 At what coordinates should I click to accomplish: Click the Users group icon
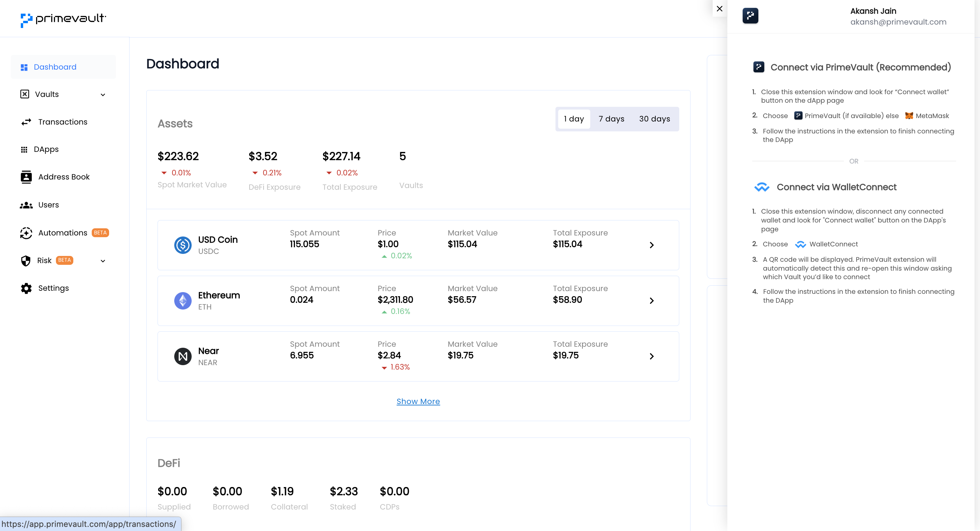26,205
